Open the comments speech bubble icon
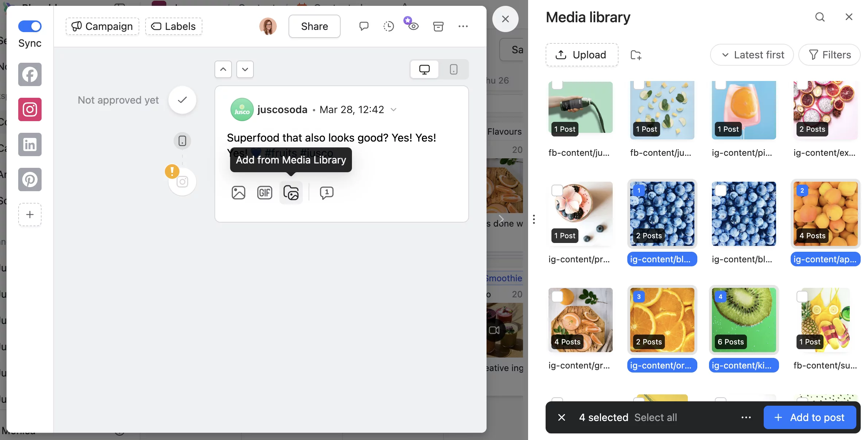The image size is (868, 440). point(364,26)
